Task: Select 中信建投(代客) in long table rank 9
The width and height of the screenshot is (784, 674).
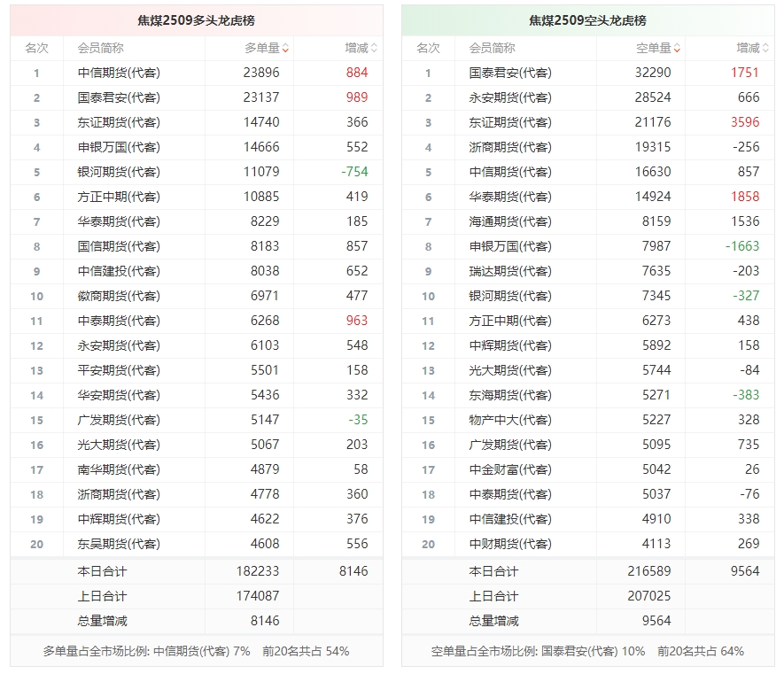Action: (119, 271)
